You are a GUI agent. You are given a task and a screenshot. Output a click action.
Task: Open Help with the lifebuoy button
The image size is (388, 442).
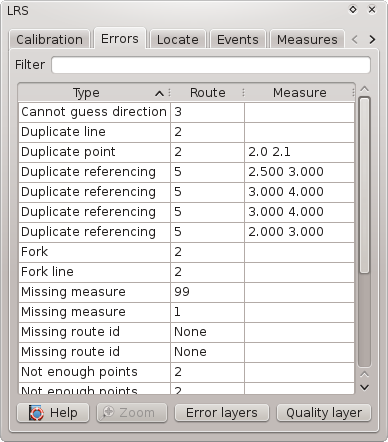tap(53, 413)
